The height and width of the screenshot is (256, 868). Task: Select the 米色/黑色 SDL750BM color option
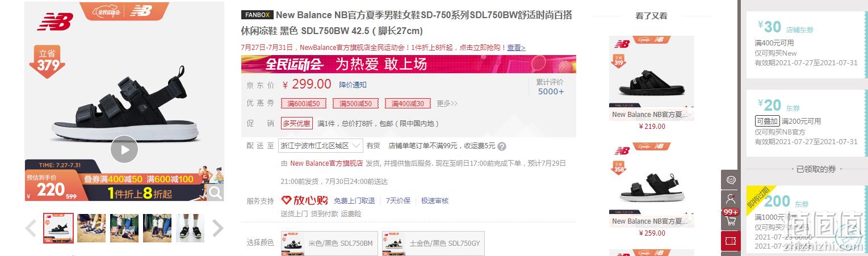point(329,243)
